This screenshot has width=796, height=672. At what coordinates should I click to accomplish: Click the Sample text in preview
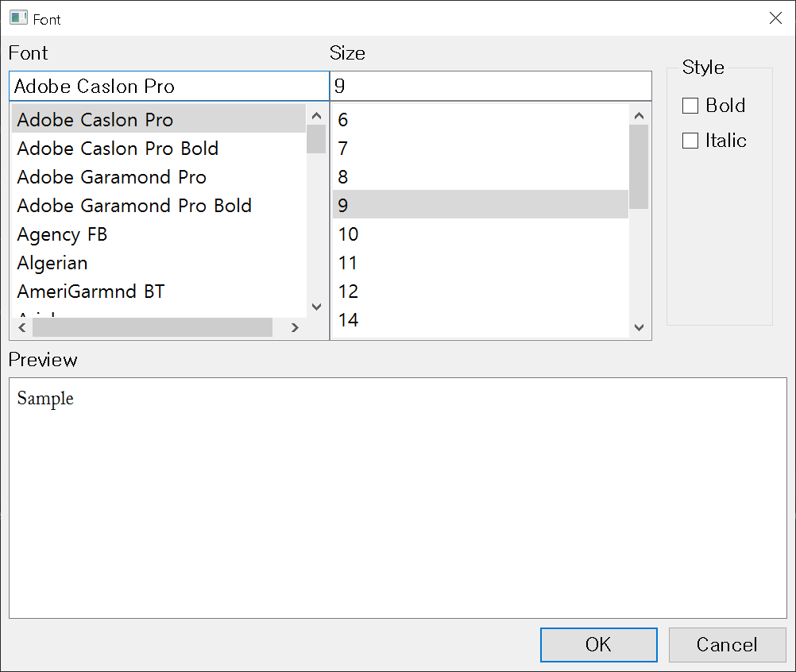click(x=45, y=399)
